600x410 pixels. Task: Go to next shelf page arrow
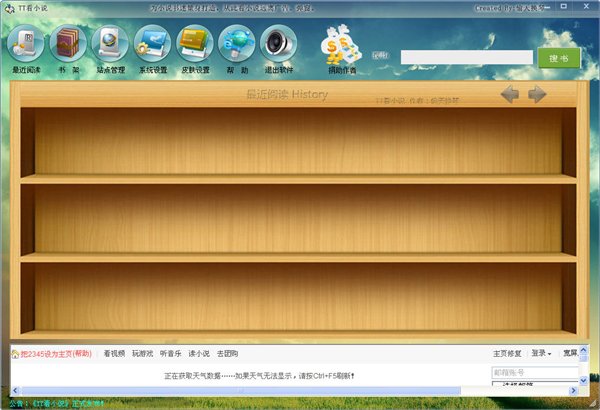(x=537, y=94)
